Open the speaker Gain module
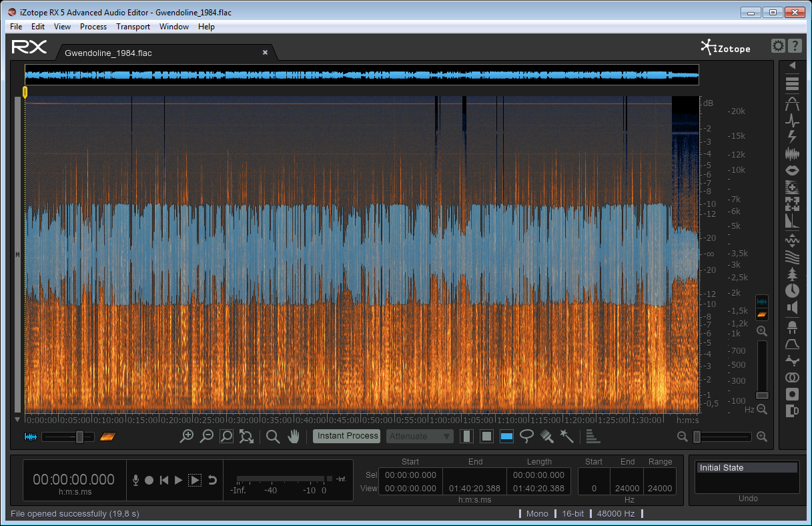812x526 pixels. pyautogui.click(x=792, y=308)
